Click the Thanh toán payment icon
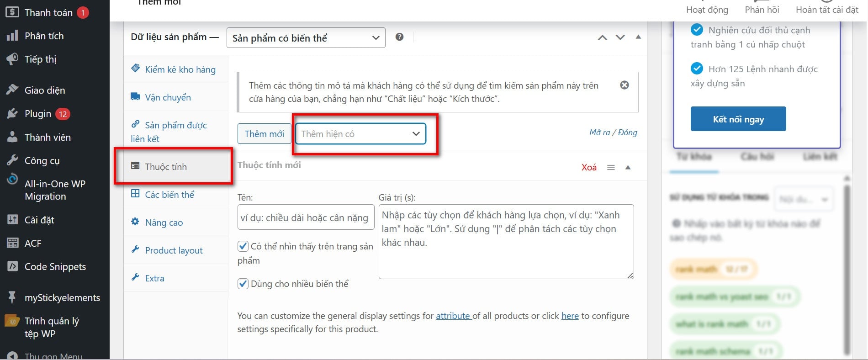 click(12, 12)
